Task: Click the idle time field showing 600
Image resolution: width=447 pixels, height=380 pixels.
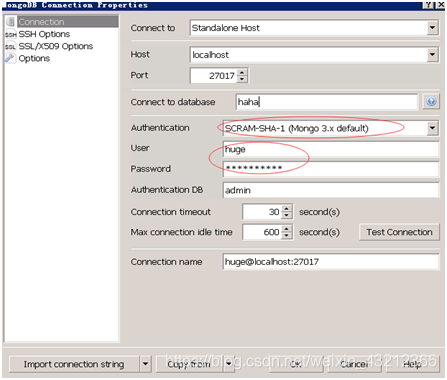Action: point(262,232)
